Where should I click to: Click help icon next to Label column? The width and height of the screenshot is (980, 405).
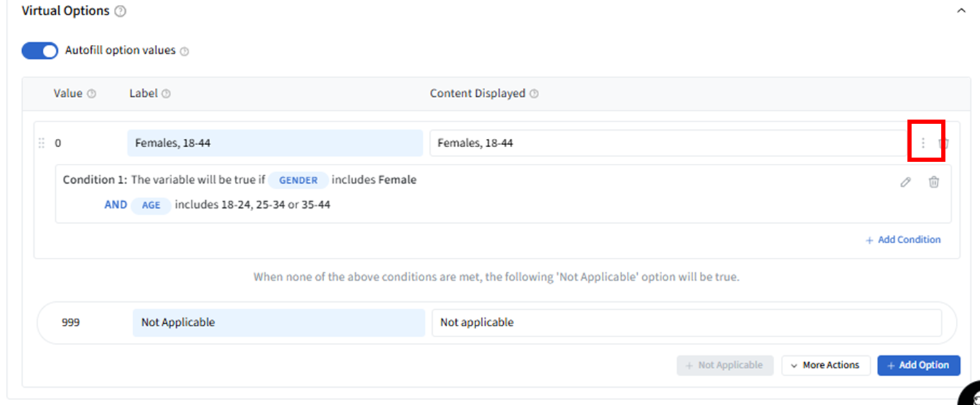click(x=166, y=94)
